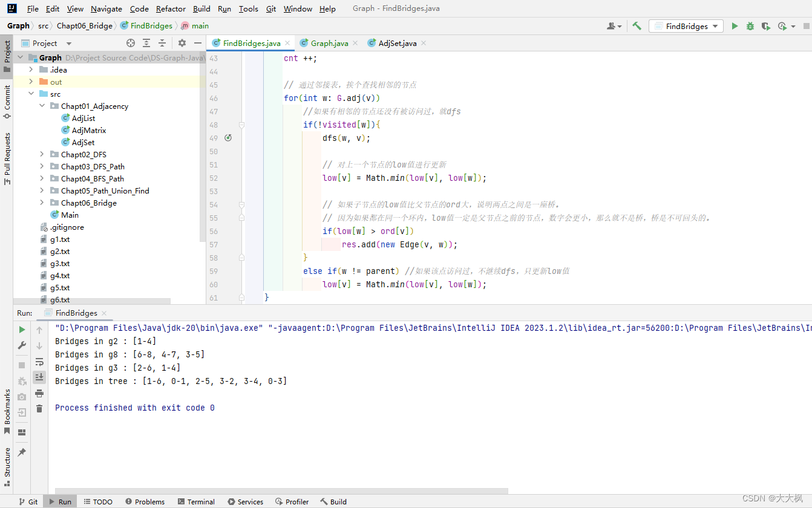Pin the Run tab with the pin icon
The image size is (812, 508).
[22, 452]
